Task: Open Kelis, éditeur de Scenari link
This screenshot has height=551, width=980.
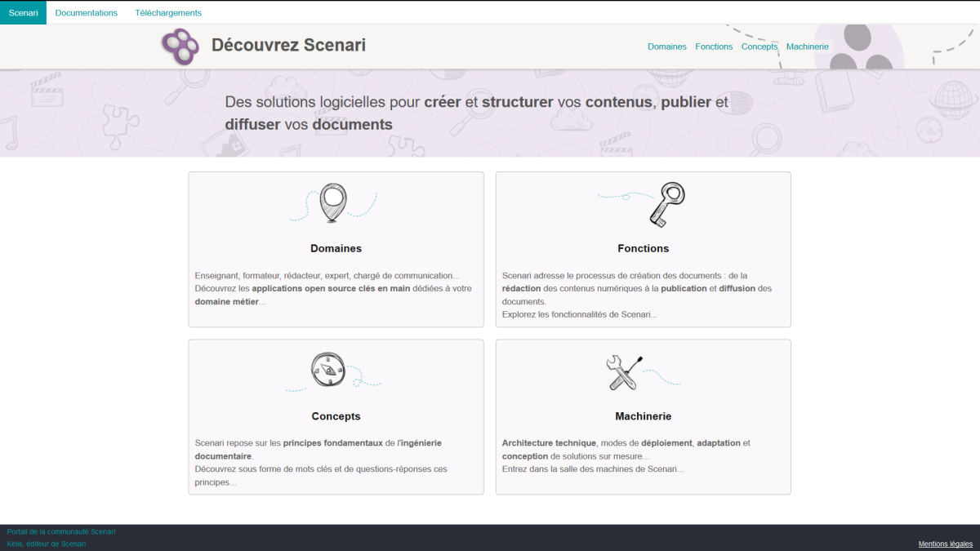Action: point(47,544)
